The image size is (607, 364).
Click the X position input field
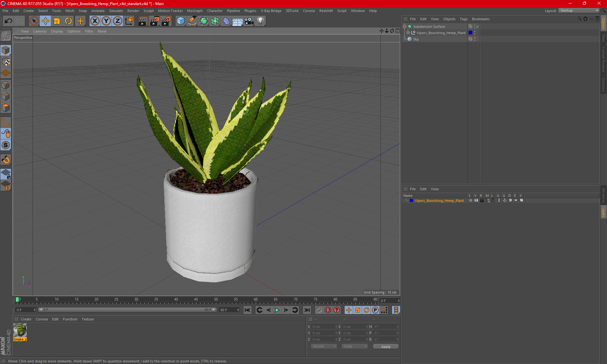point(324,327)
